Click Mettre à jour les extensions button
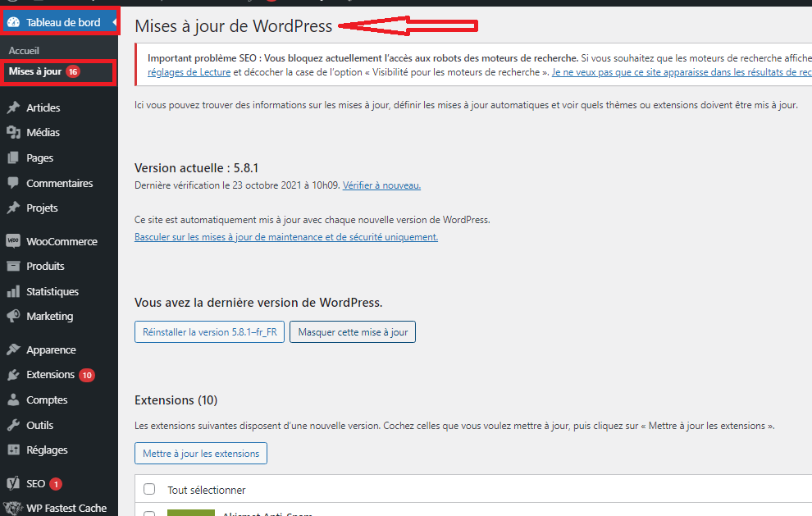 [201, 454]
